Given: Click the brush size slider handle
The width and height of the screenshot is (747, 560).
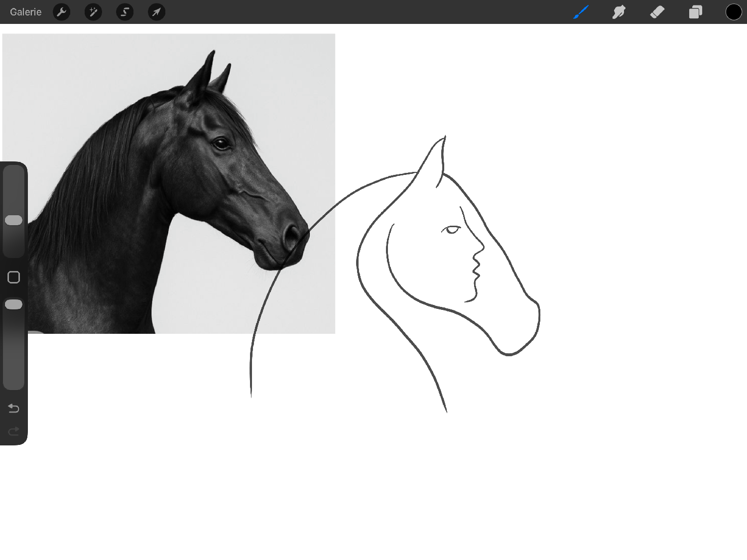Looking at the screenshot, I should click(13, 220).
